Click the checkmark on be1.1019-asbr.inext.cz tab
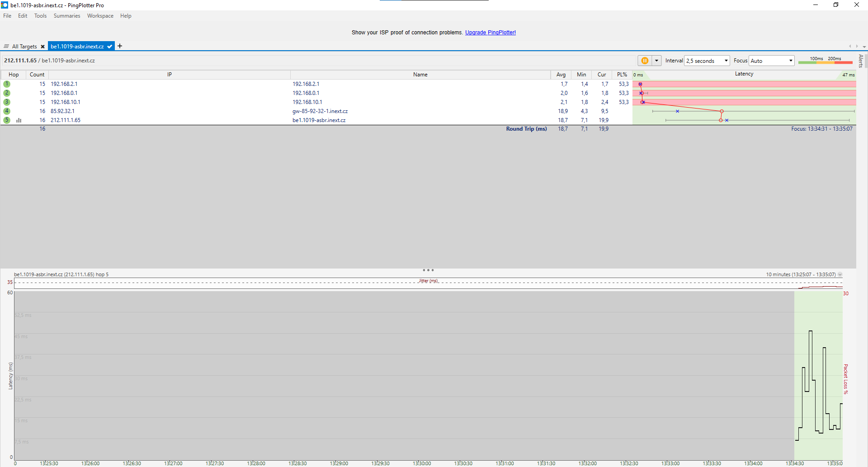 point(109,47)
